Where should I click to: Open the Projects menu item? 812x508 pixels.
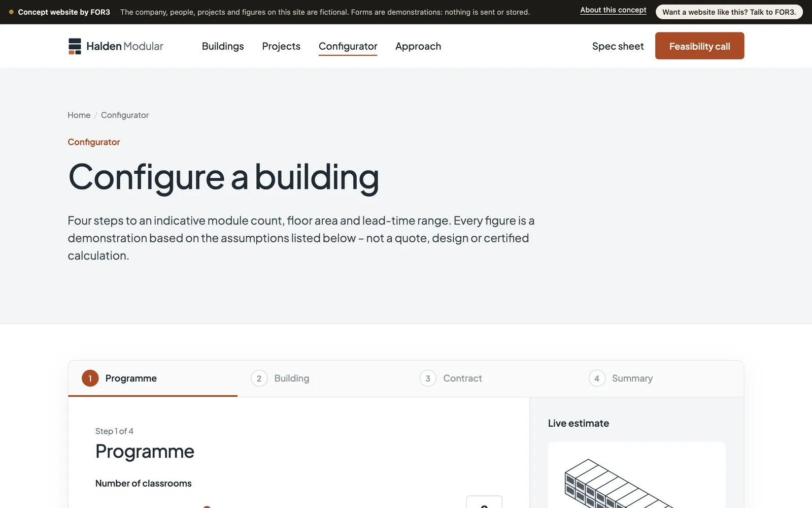click(281, 46)
